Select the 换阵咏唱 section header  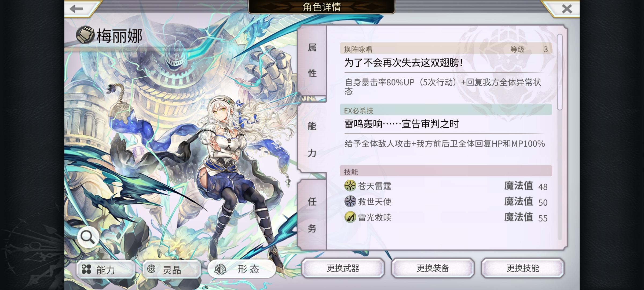pos(446,49)
